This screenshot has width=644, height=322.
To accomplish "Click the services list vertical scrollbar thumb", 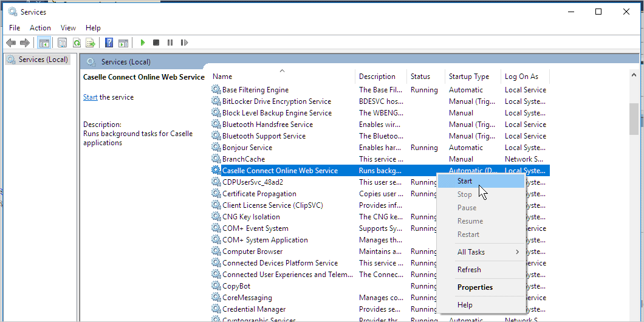I will [x=634, y=119].
